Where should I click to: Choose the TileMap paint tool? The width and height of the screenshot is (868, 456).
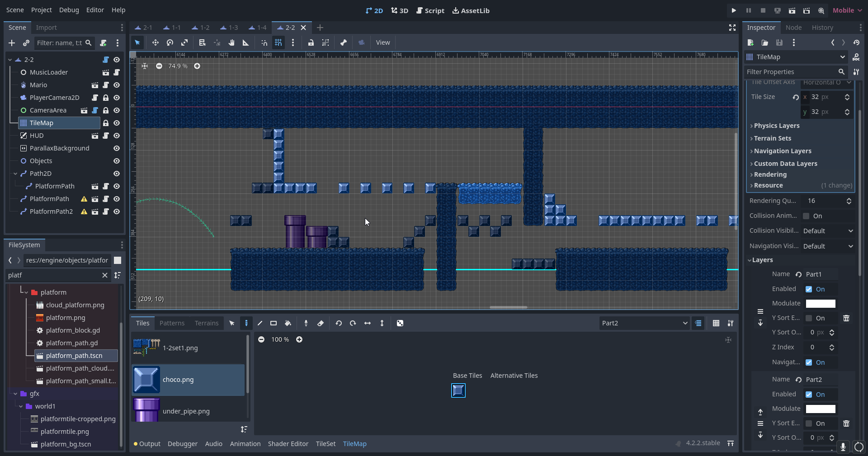pos(246,323)
